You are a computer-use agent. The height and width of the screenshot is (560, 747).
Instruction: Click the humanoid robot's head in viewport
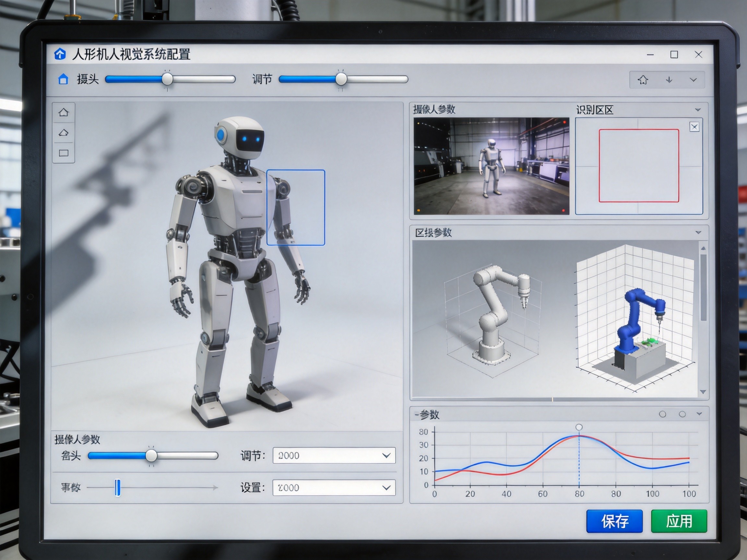click(240, 138)
